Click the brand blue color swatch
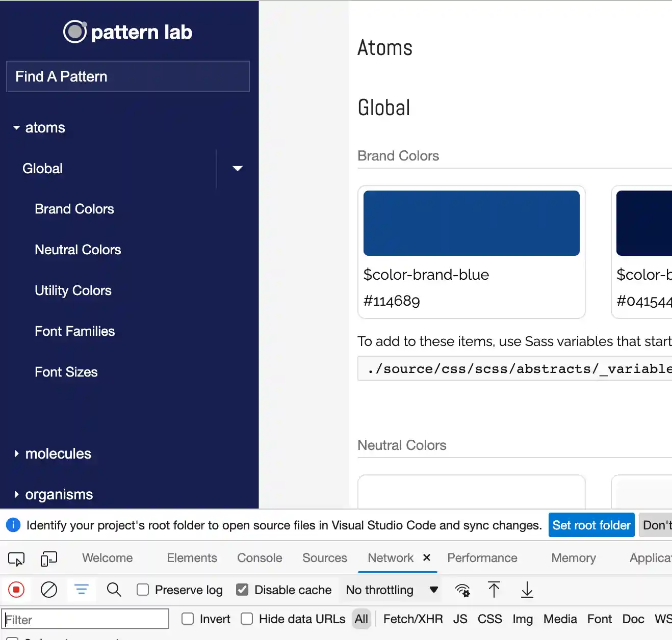 tap(471, 223)
